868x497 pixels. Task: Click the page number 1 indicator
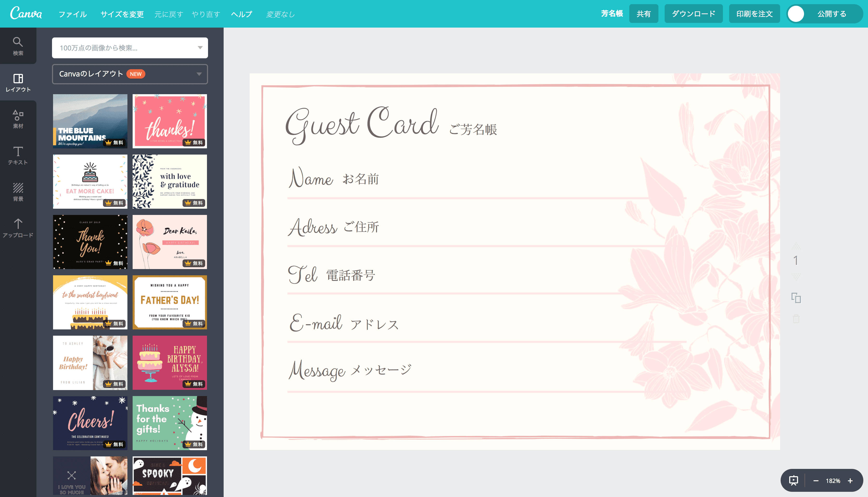796,261
